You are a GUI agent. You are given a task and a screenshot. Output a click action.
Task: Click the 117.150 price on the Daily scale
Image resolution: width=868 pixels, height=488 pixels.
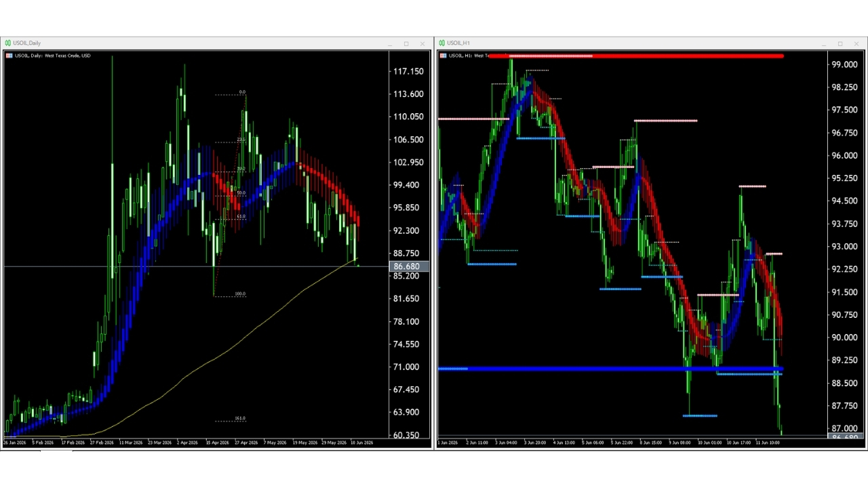click(x=408, y=71)
